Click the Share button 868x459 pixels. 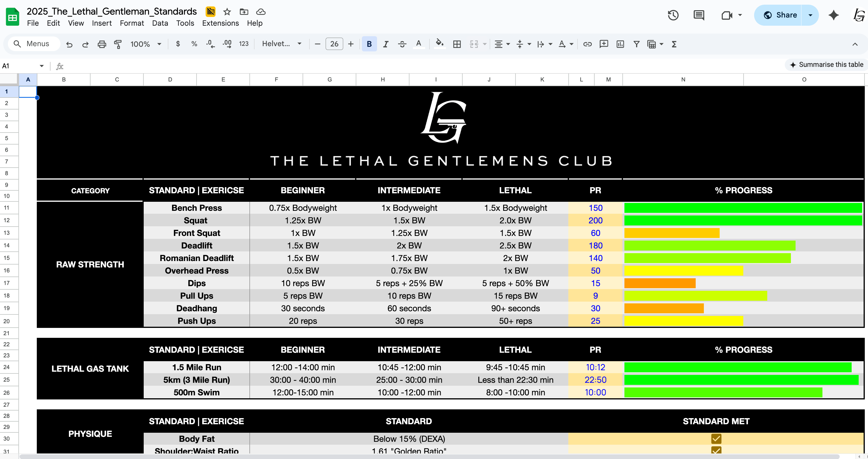coord(780,15)
